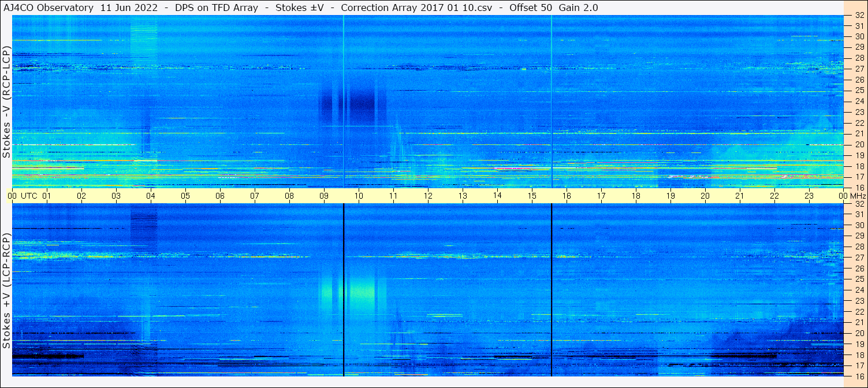
Task: Click the '23' hour tick on time axis
Action: click(x=809, y=196)
